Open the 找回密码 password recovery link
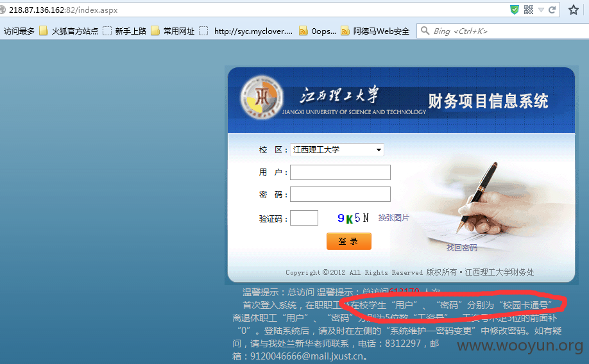589x364 pixels. point(462,247)
